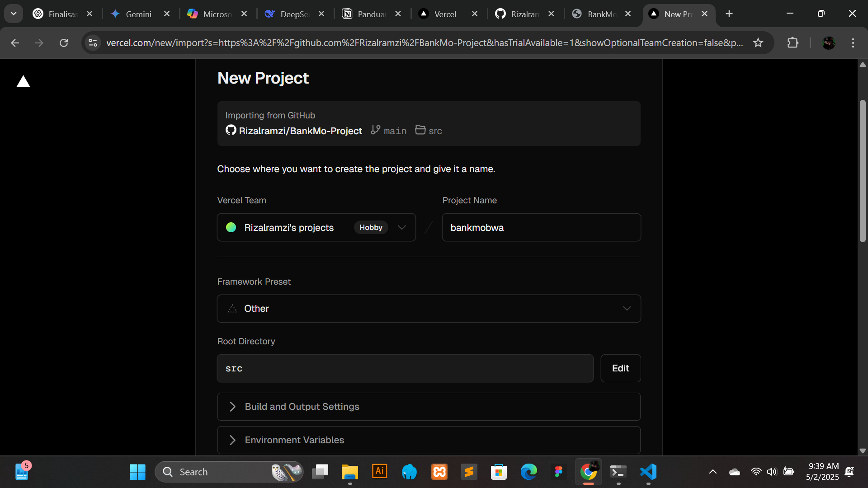Bookmark this page with the star
Image resolution: width=868 pixels, height=488 pixels.
click(758, 43)
